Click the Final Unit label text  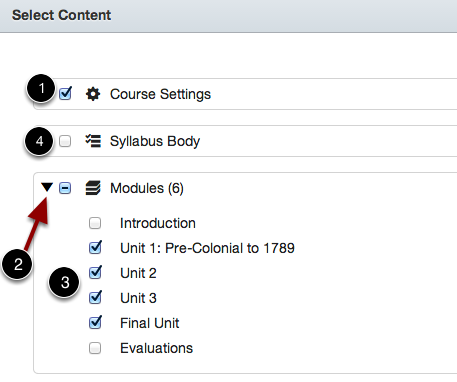coord(150,323)
